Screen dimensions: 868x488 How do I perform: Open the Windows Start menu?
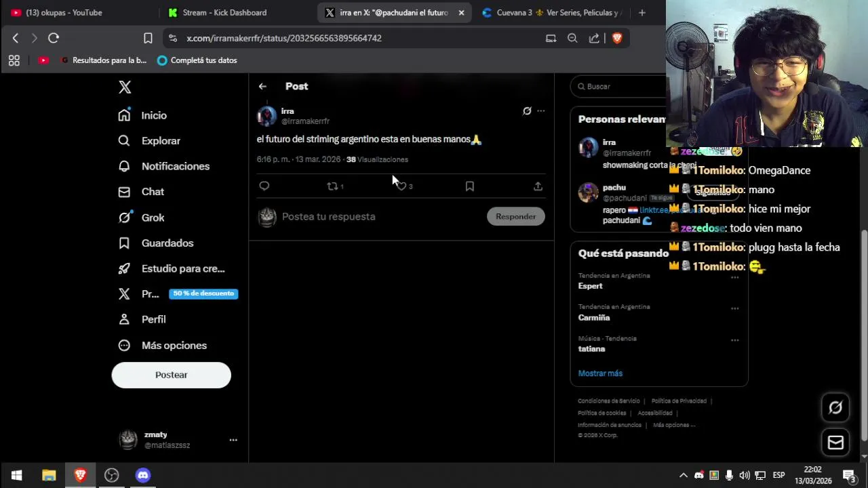(16, 475)
